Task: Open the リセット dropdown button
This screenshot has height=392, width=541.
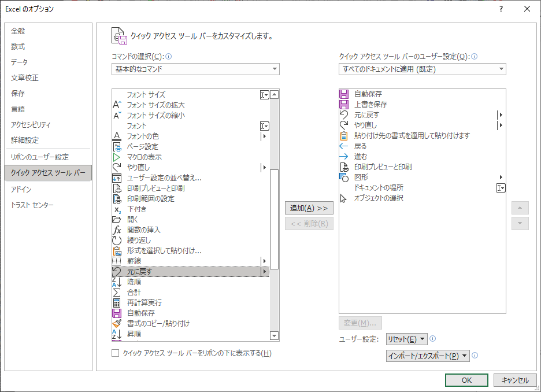Action: click(x=407, y=339)
